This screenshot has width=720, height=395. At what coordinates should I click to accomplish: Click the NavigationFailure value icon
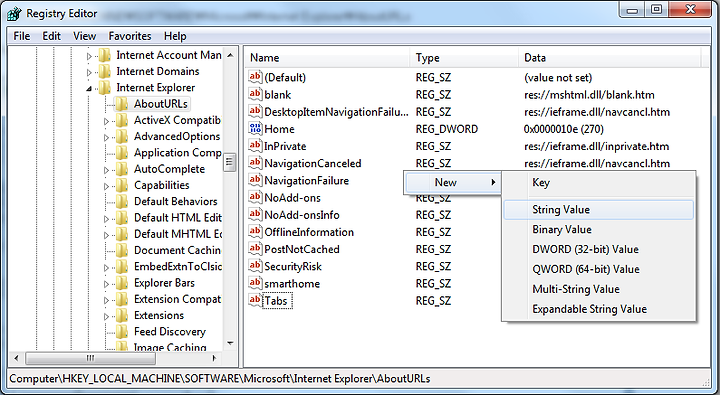[x=255, y=180]
